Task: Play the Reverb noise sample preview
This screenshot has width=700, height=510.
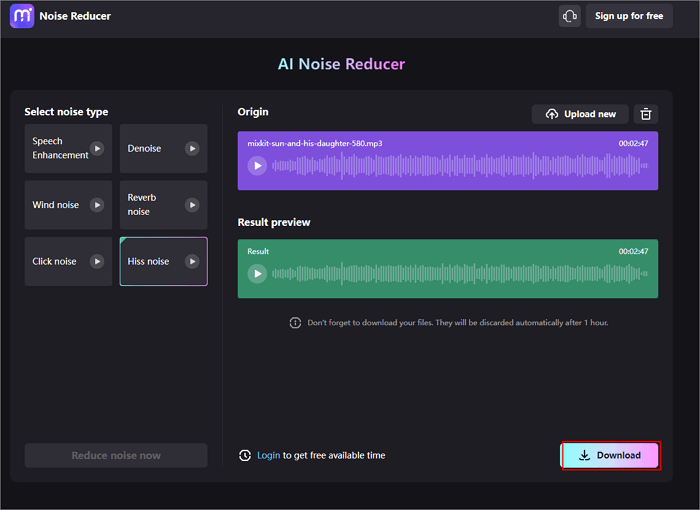Action: click(192, 205)
